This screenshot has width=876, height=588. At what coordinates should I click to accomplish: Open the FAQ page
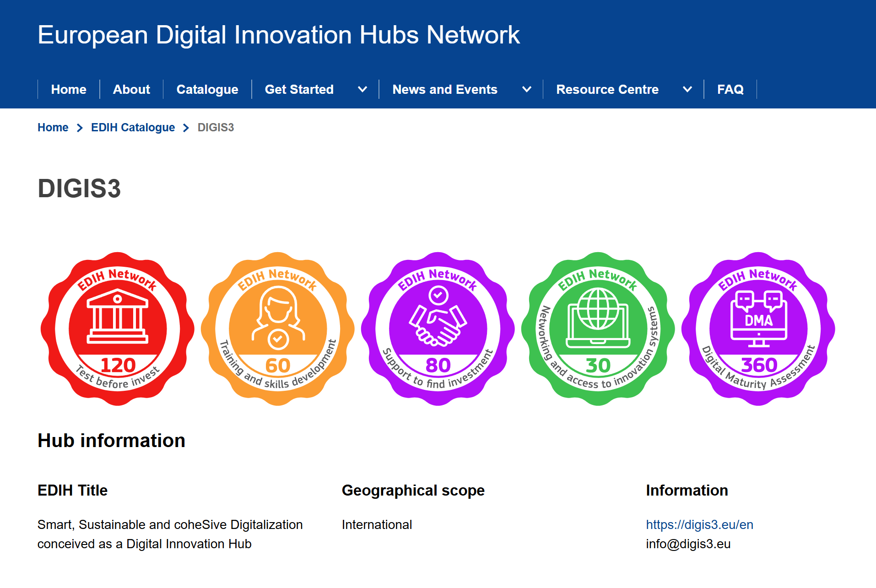(730, 89)
